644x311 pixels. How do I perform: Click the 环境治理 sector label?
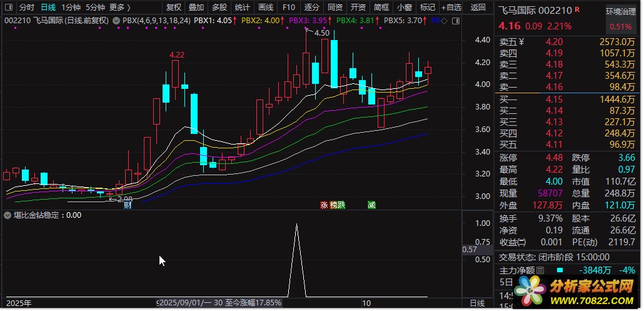click(619, 13)
